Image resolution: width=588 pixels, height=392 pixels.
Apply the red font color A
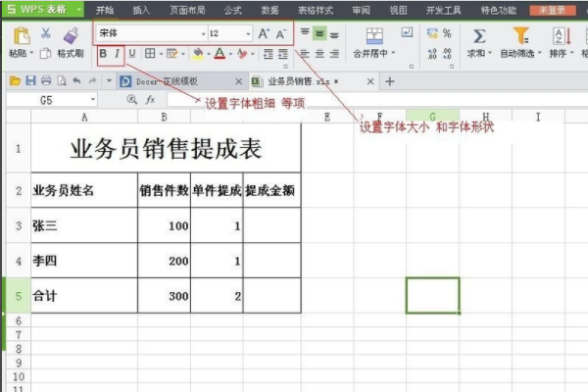[220, 54]
